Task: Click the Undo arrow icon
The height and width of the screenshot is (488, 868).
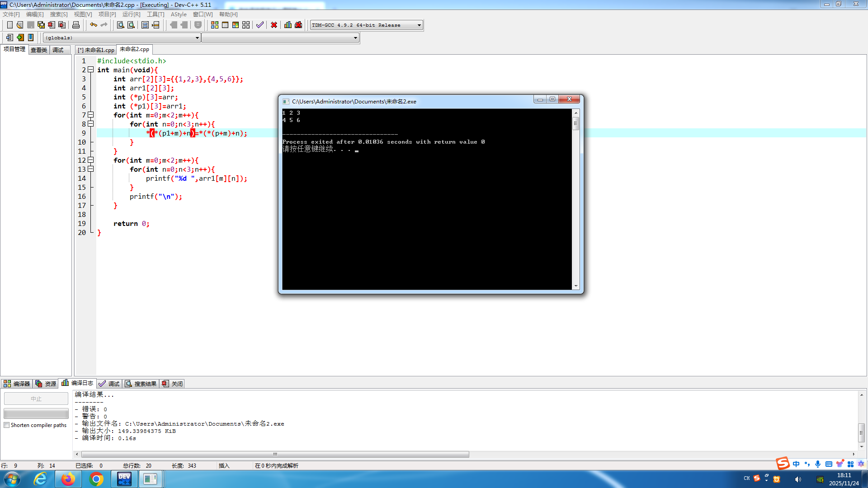Action: click(x=93, y=25)
